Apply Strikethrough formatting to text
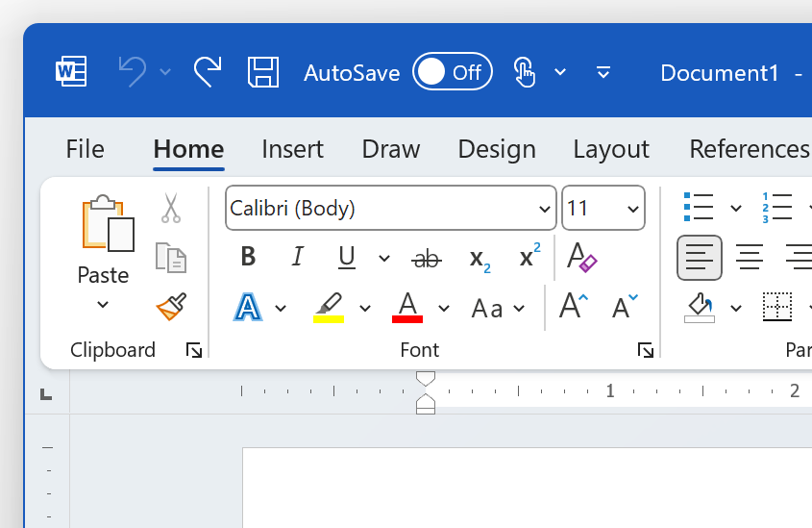The height and width of the screenshot is (528, 812). pos(426,258)
